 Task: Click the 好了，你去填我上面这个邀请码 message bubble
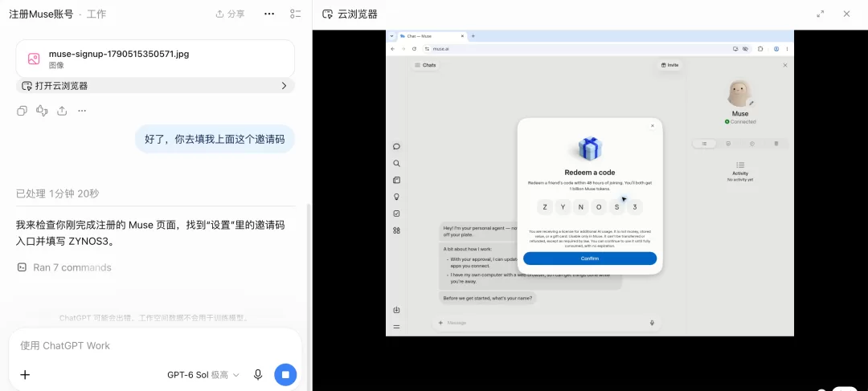pos(215,140)
